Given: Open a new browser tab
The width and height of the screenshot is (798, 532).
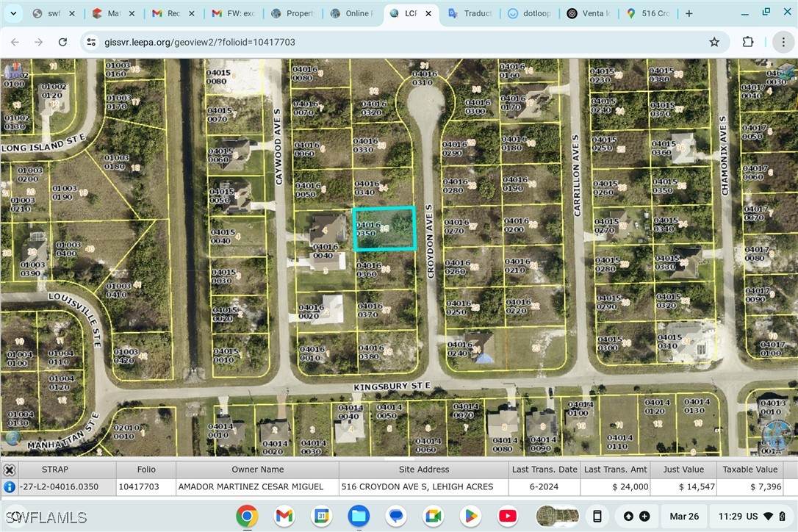Looking at the screenshot, I should (689, 13).
